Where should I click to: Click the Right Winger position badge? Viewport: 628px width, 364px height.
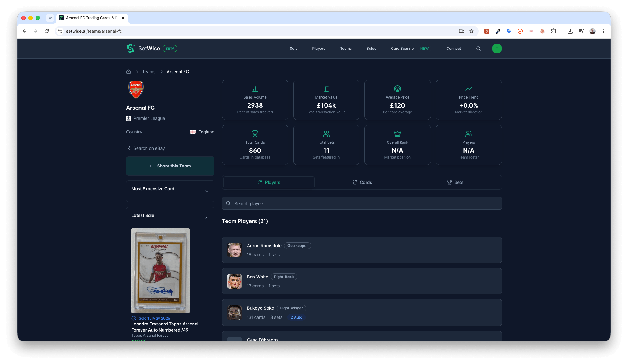click(x=291, y=308)
